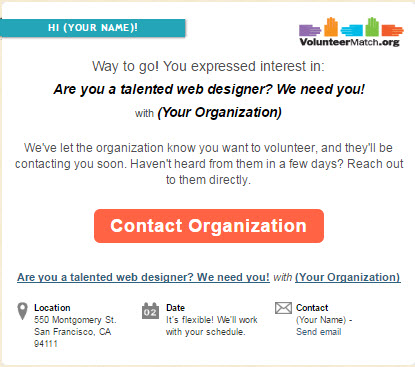
Task: Click the Contact heading label
Action: (x=312, y=308)
